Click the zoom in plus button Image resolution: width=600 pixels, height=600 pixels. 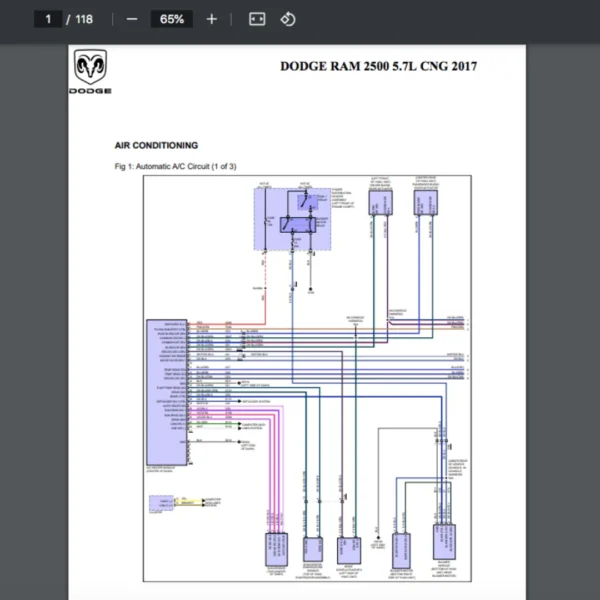[211, 19]
